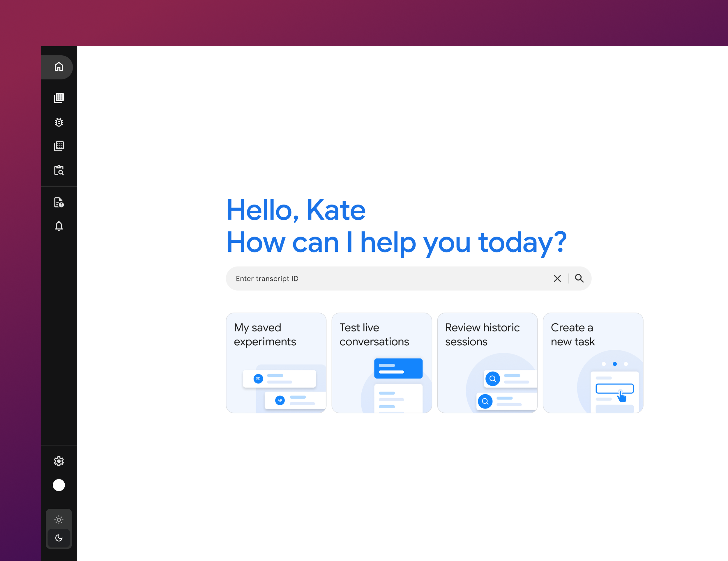The width and height of the screenshot is (728, 561).
Task: Clear the transcript ID search field
Action: click(x=557, y=278)
